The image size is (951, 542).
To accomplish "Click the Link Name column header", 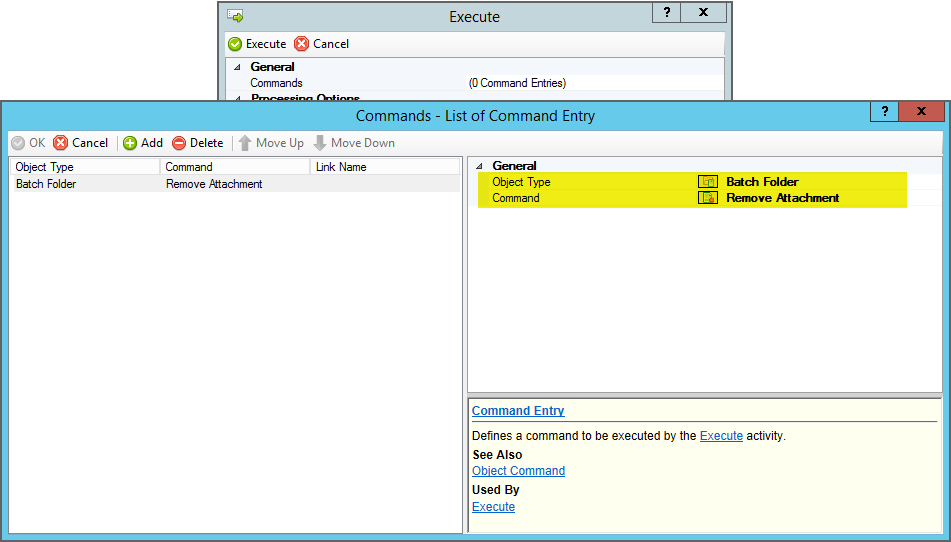I will click(x=385, y=167).
